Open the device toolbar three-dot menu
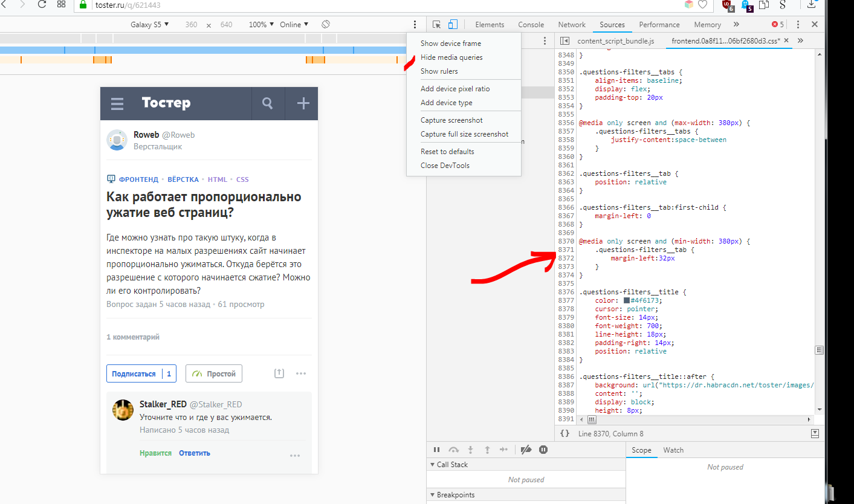Screen dimensions: 854x504 pyautogui.click(x=415, y=25)
